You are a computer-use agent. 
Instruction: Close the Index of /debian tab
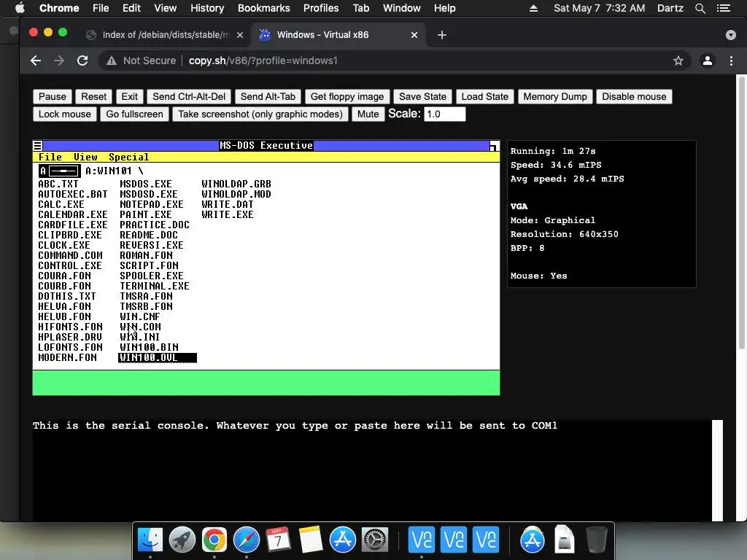[240, 35]
